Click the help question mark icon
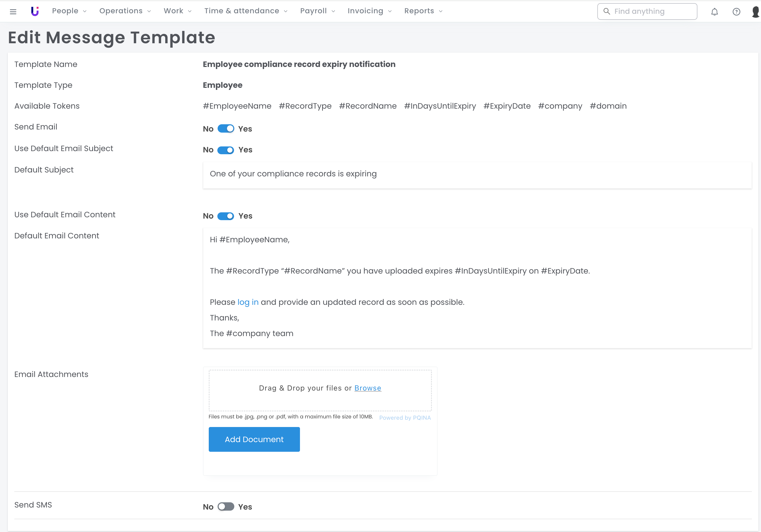 tap(736, 12)
